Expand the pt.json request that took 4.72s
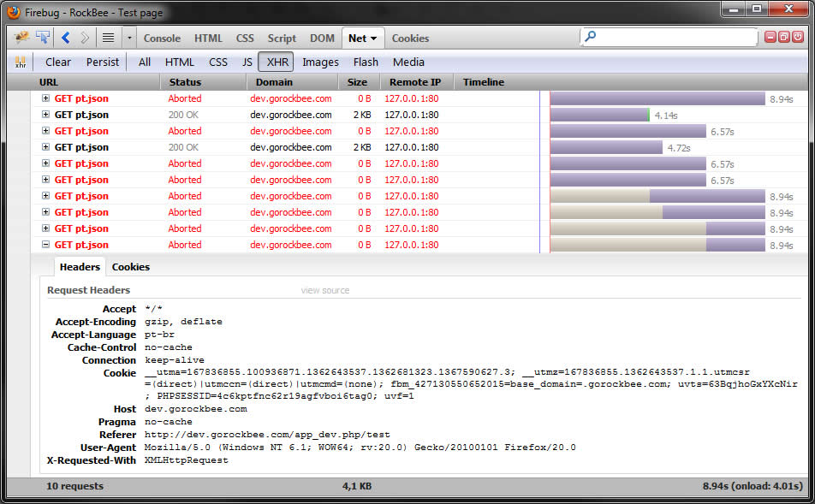815x504 pixels. 45,147
